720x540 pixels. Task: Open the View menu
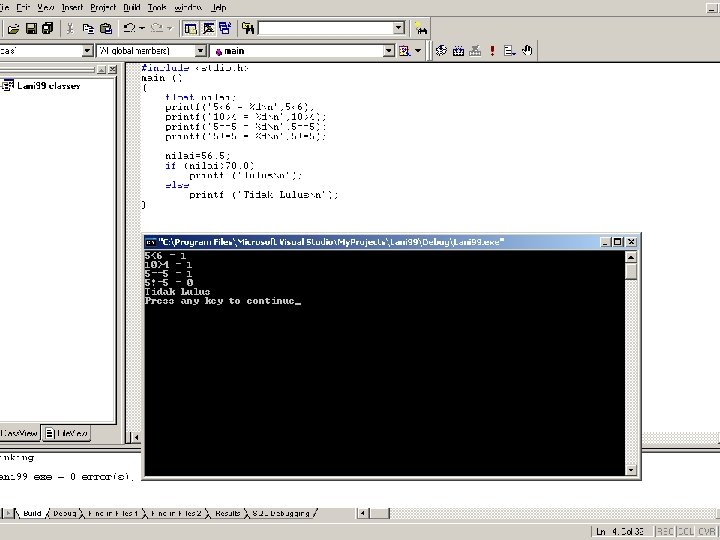coord(45,7)
